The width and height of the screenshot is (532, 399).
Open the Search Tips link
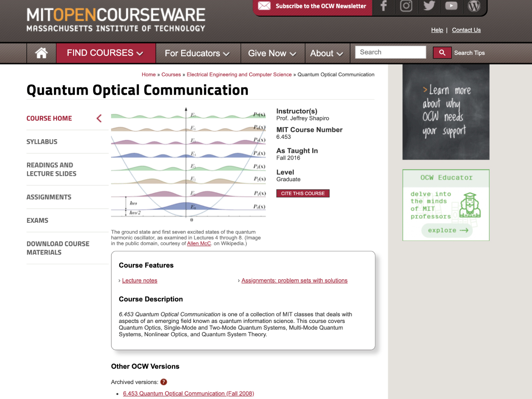(470, 53)
